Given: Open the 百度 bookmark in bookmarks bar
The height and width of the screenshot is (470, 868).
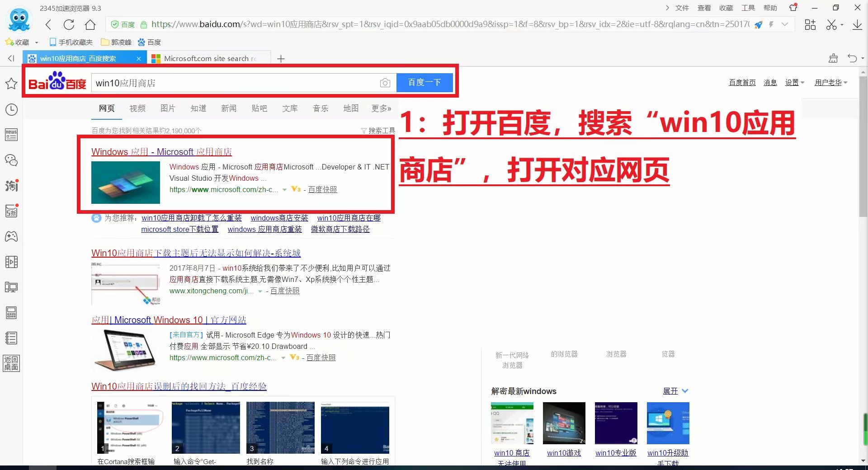Looking at the screenshot, I should coord(149,42).
